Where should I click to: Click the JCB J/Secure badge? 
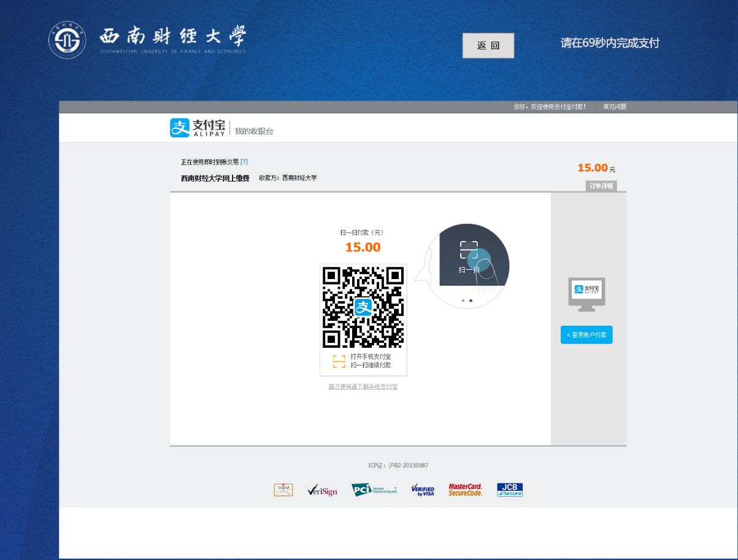(x=510, y=489)
